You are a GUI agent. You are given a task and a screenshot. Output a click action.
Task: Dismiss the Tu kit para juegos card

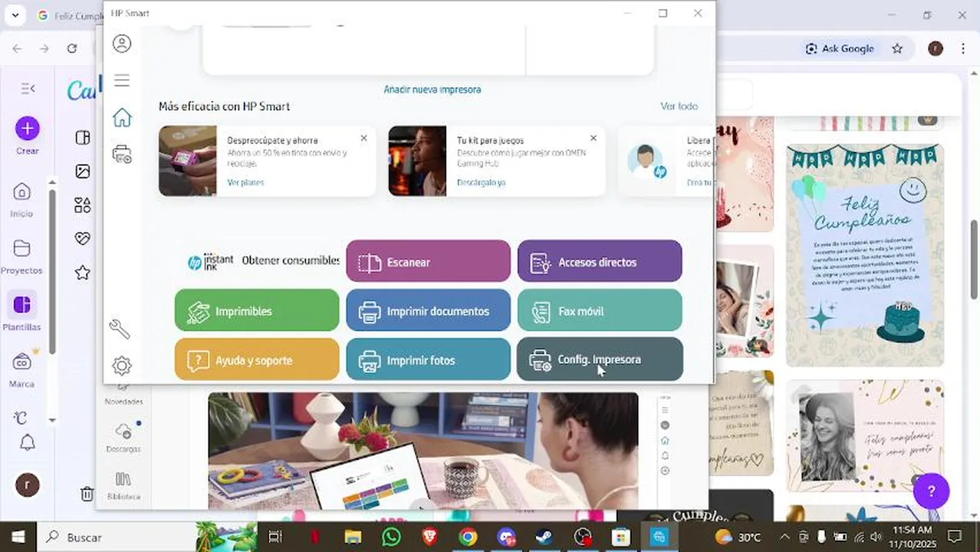tap(593, 139)
